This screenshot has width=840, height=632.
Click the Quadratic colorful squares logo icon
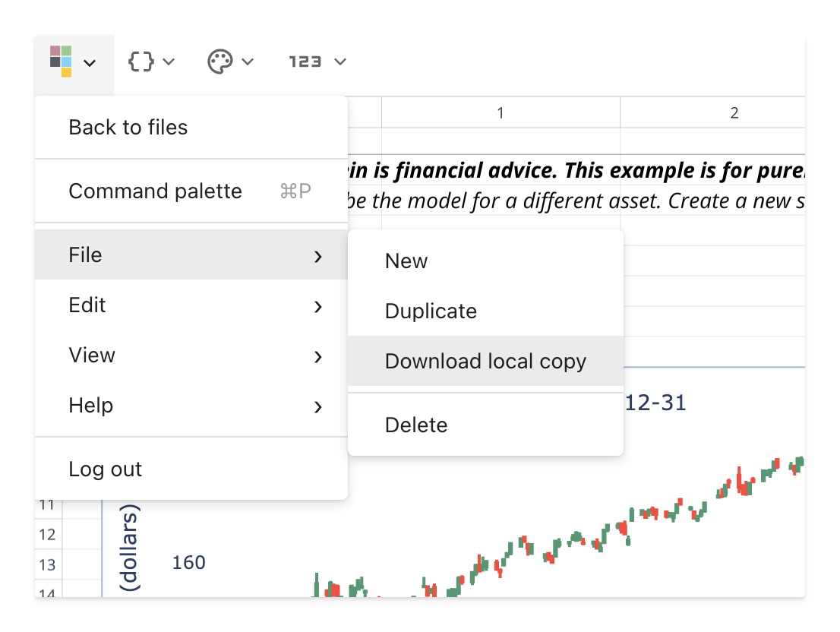tap(61, 62)
